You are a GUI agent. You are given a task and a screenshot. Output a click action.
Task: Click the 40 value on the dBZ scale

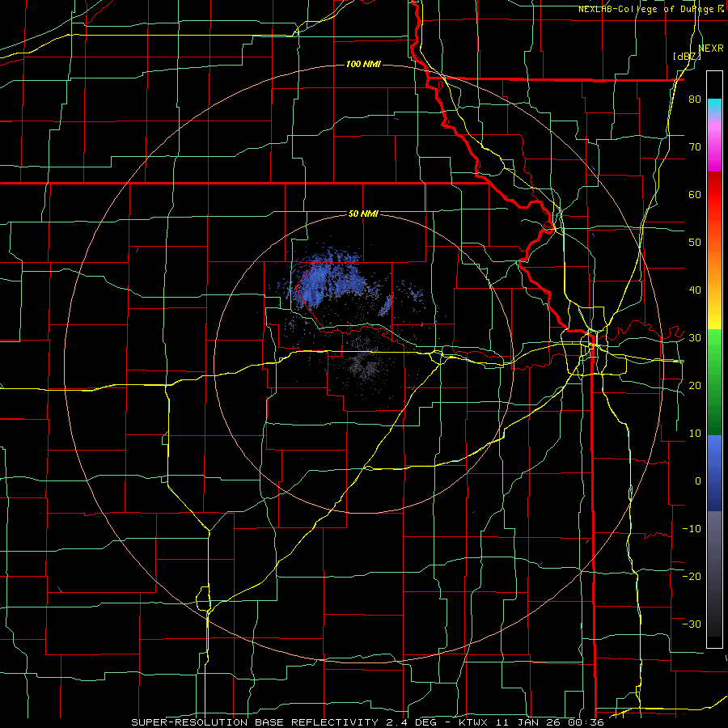(x=695, y=290)
